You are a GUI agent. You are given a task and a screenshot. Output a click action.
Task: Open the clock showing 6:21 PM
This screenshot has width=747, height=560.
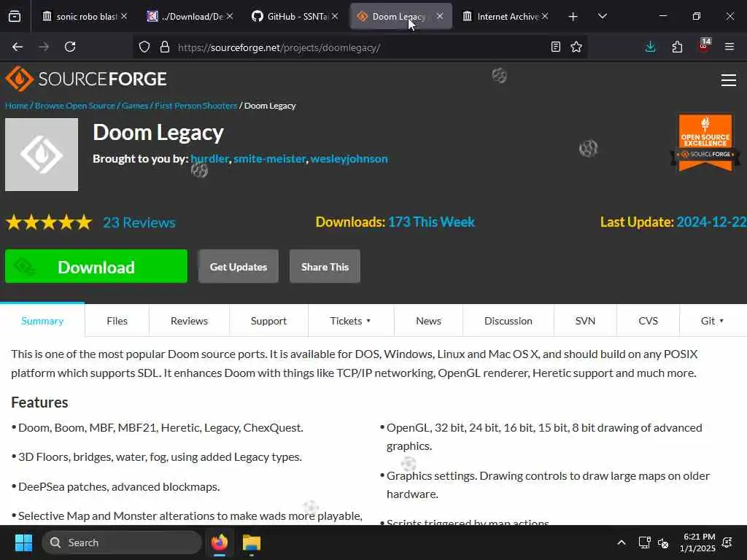pos(698,542)
